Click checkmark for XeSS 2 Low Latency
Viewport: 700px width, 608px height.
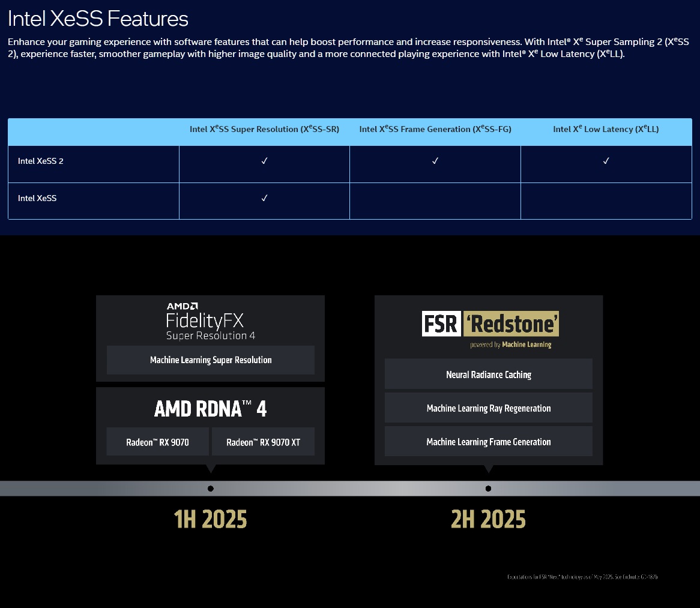pos(606,161)
